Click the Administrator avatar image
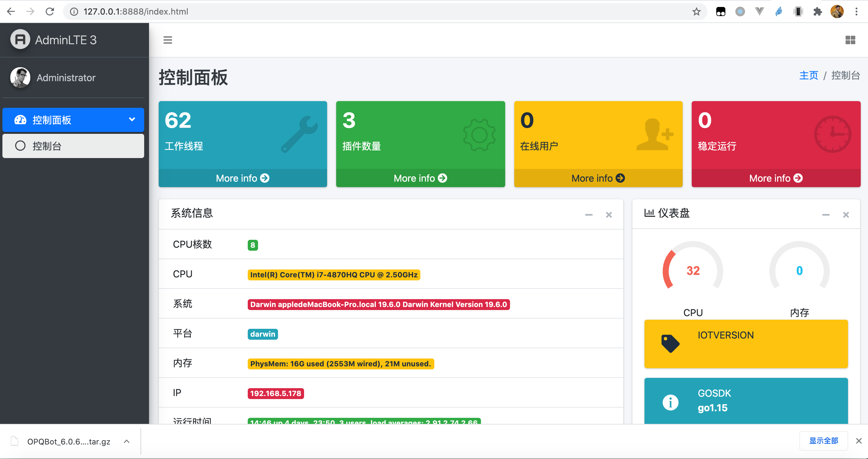 pyautogui.click(x=20, y=78)
